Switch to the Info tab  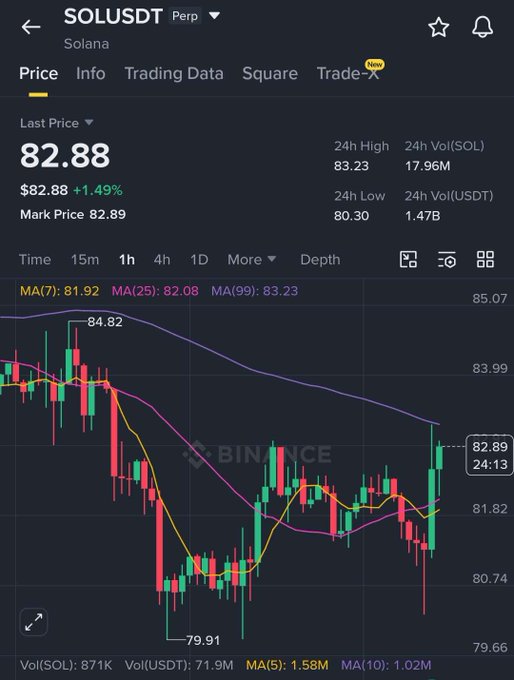[x=91, y=73]
